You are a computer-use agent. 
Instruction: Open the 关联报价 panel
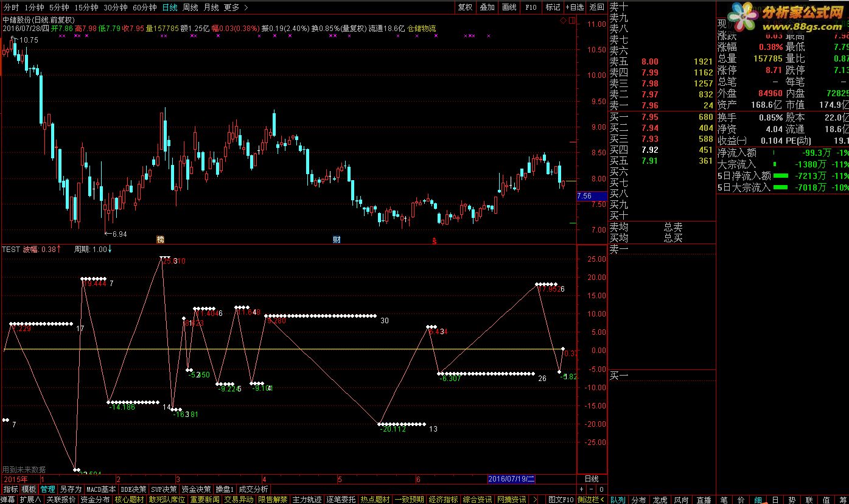coord(61,499)
